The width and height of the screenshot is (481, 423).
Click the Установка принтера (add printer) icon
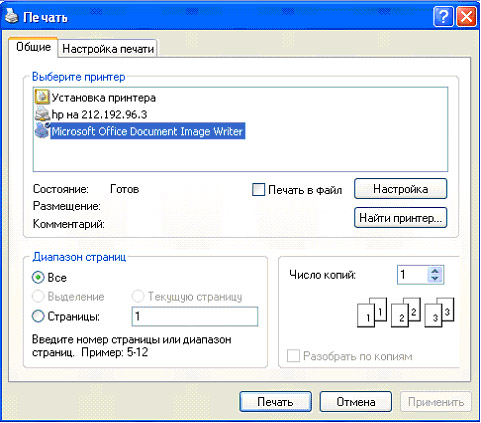pos(42,97)
